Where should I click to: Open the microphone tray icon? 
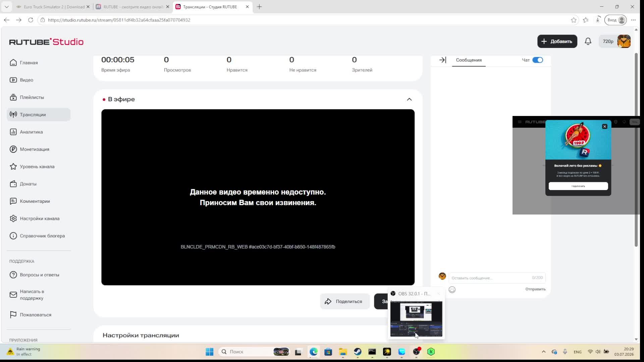[x=565, y=352]
